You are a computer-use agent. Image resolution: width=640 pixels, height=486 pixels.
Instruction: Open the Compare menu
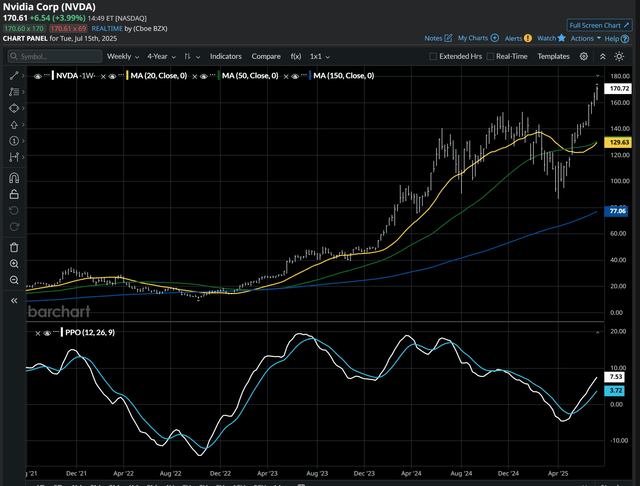[x=266, y=56]
